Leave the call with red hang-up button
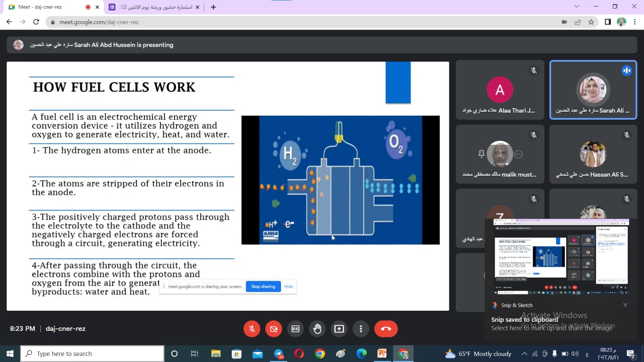Viewport: 644px width, 362px height. pyautogui.click(x=386, y=329)
